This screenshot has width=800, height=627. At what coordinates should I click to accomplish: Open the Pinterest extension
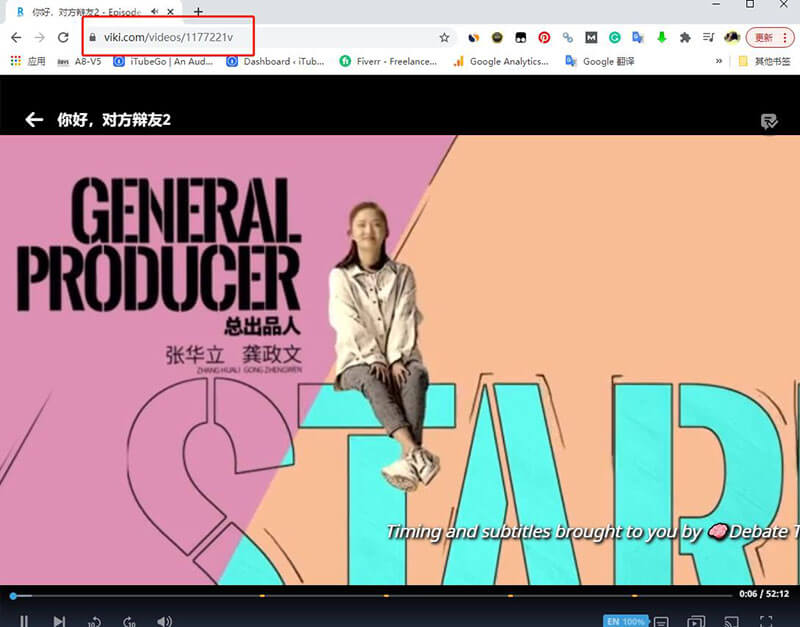click(544, 37)
